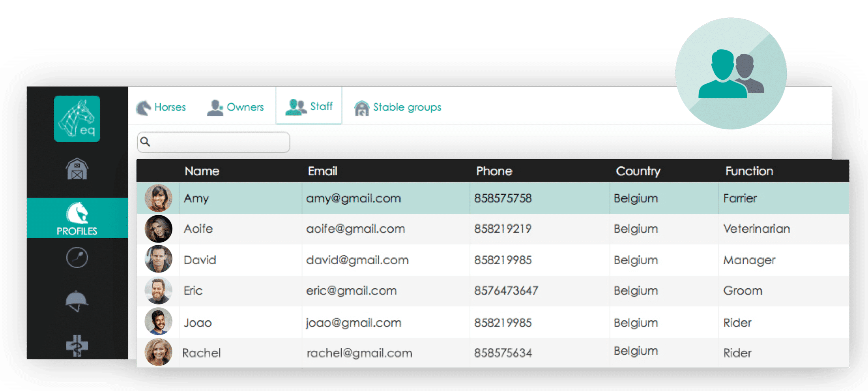Viewport: 868px width, 391px height.
Task: Open the Stable groups tab
Action: [397, 107]
